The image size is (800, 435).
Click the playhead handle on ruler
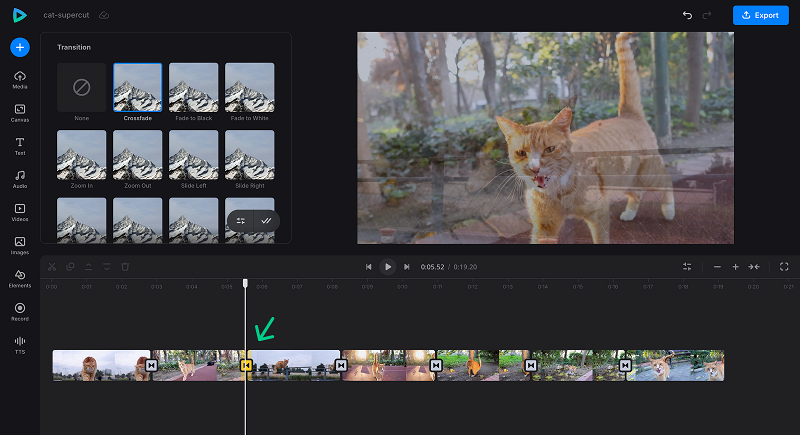(245, 283)
